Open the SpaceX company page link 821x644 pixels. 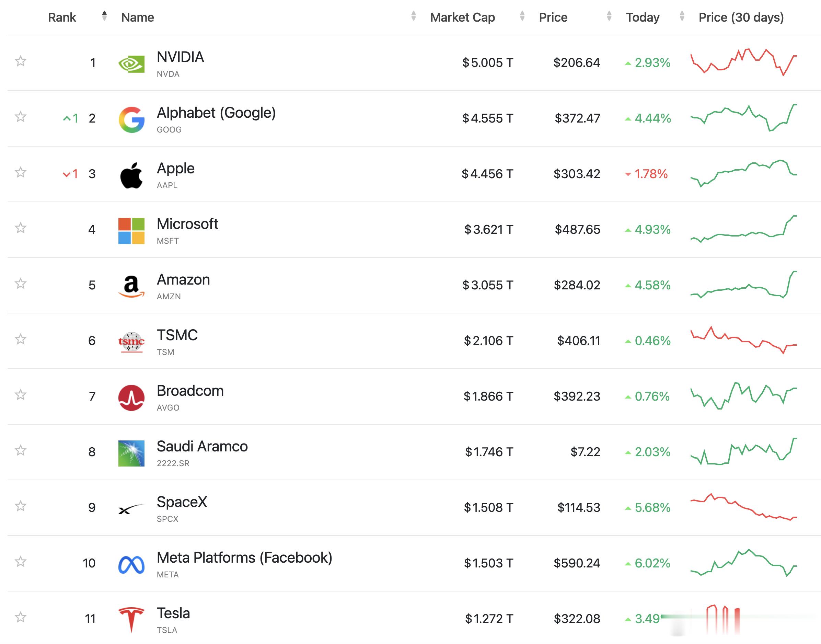182,502
